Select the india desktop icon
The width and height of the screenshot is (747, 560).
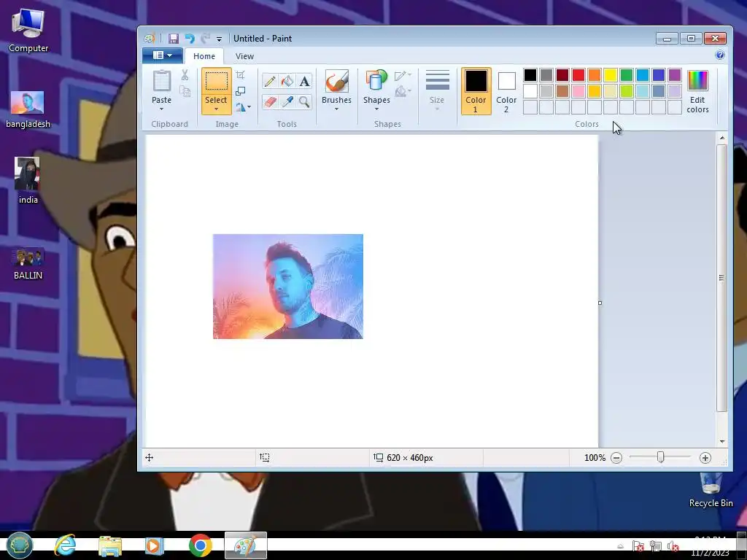[28, 181]
